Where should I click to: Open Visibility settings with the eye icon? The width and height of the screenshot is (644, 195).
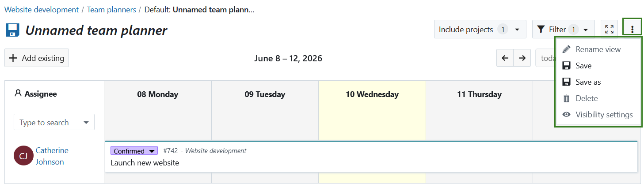(x=598, y=115)
